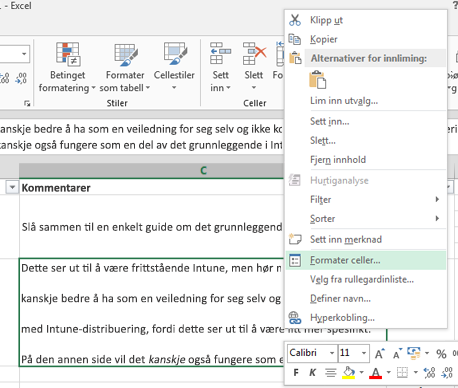Open Formater celler... dialog
Viewport: 458px width, 388px height.
tap(366, 260)
